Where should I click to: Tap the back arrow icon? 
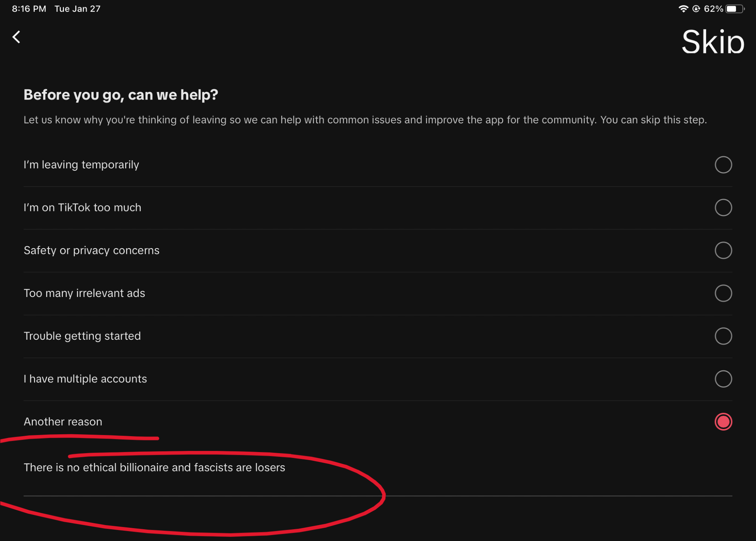pos(16,37)
